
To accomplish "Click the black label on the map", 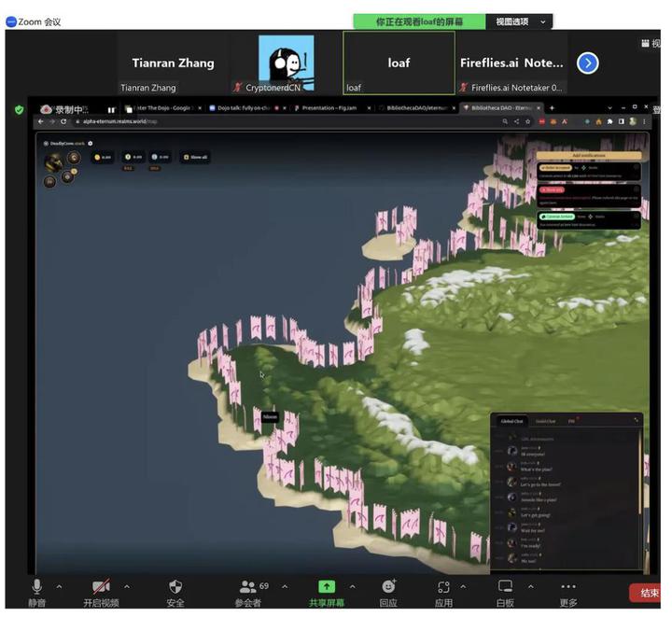I will pos(270,417).
